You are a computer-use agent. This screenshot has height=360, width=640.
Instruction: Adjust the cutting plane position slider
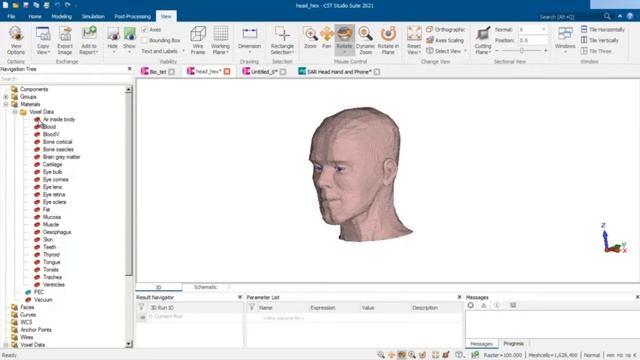tap(522, 51)
